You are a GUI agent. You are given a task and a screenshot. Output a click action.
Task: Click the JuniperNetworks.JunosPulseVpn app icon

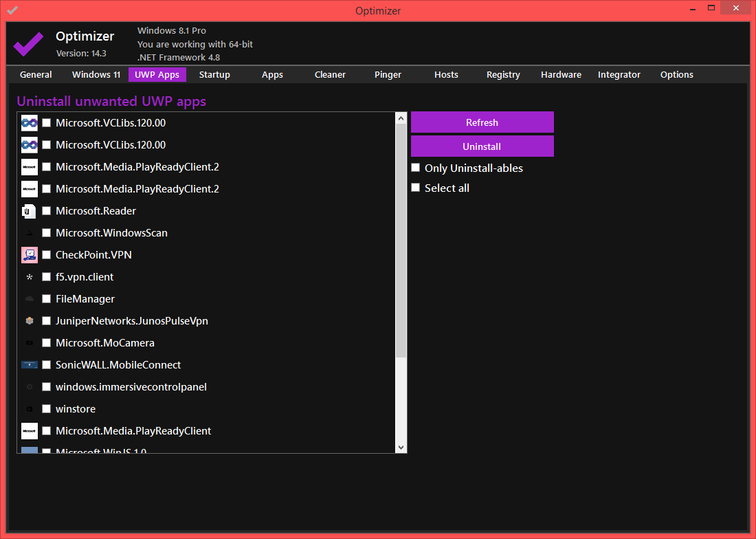click(x=29, y=321)
